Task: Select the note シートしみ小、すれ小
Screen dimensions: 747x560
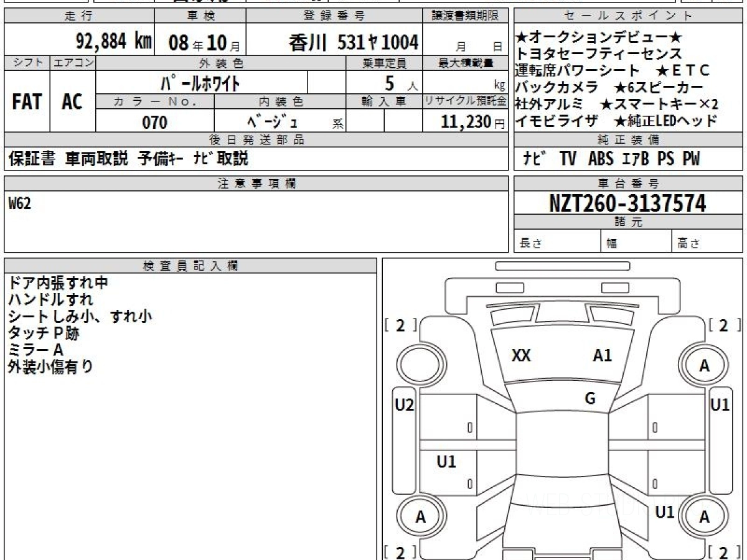Action: click(80, 316)
